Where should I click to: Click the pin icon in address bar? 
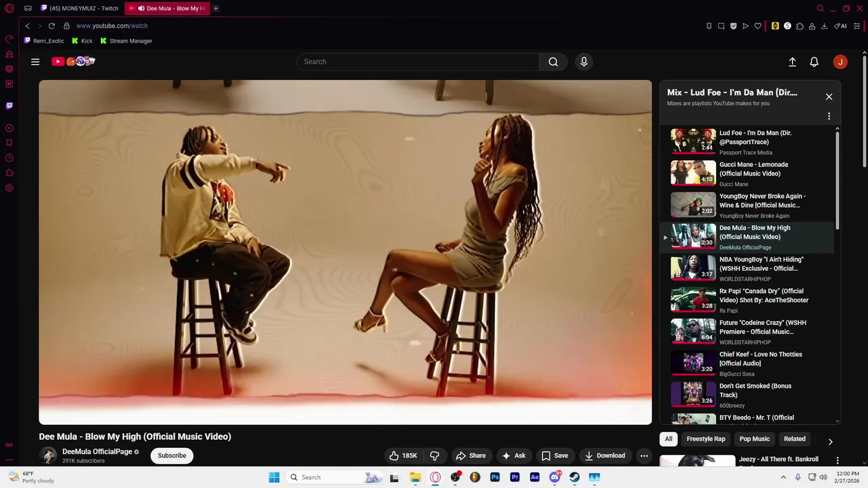pos(709,26)
